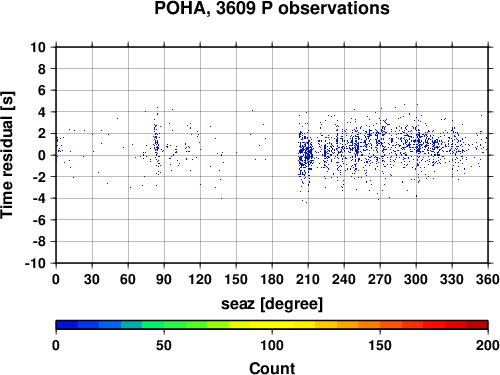Click the colorbar tick label 200
The width and height of the screenshot is (500, 375).
pos(488,345)
